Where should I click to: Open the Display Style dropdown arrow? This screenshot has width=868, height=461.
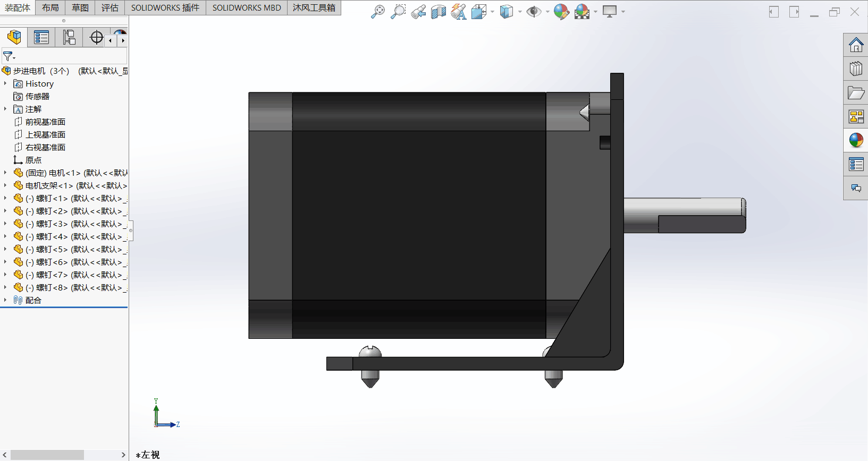(520, 12)
